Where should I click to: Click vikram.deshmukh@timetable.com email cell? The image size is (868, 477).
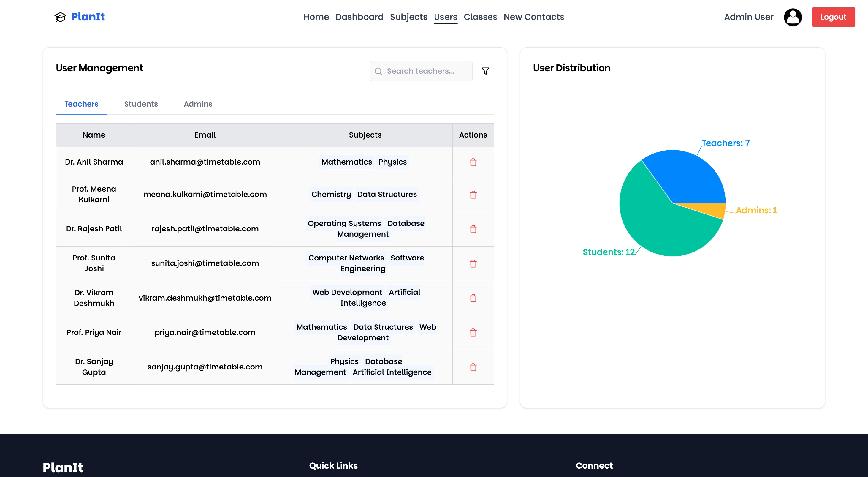click(205, 298)
